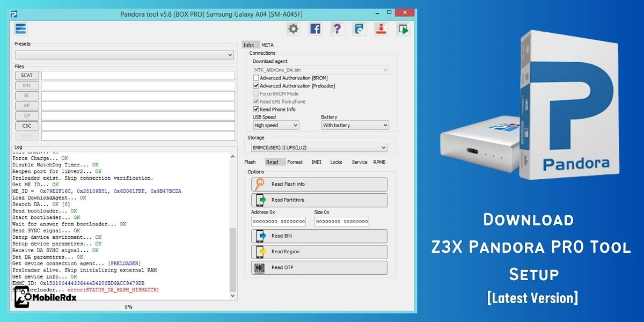Open the Presets dropdown

click(123, 55)
